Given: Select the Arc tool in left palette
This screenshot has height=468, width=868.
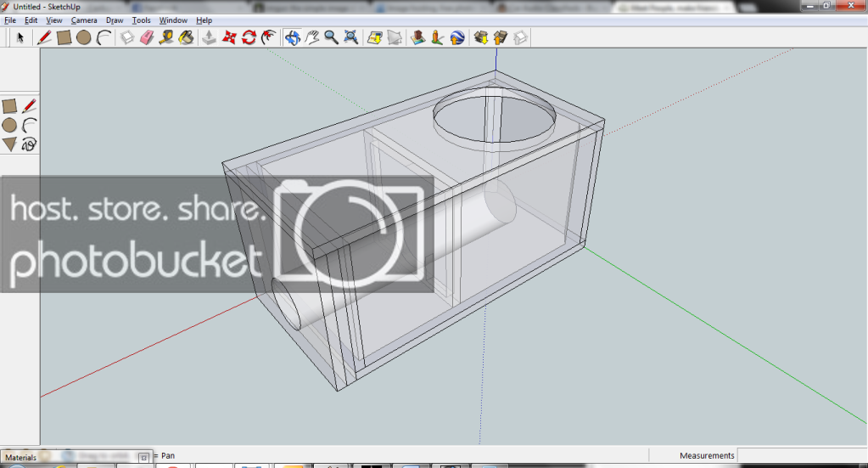Looking at the screenshot, I should point(30,125).
